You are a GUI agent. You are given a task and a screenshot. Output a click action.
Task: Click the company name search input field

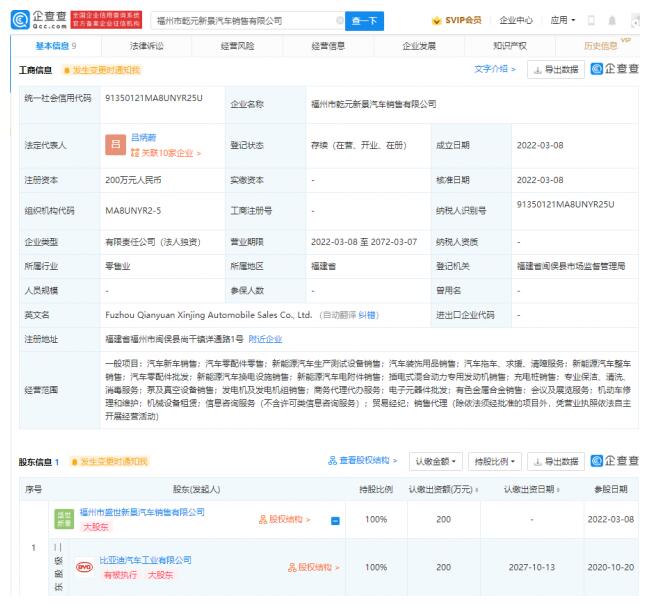click(x=240, y=20)
